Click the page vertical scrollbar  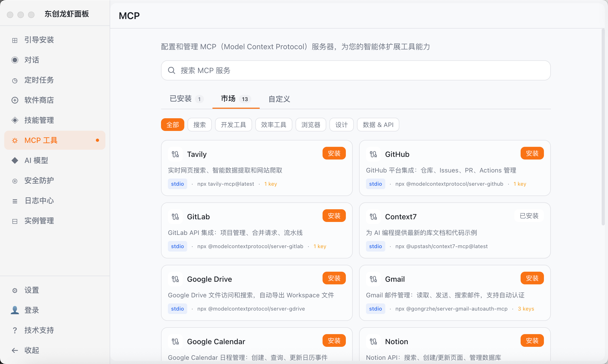(603, 127)
